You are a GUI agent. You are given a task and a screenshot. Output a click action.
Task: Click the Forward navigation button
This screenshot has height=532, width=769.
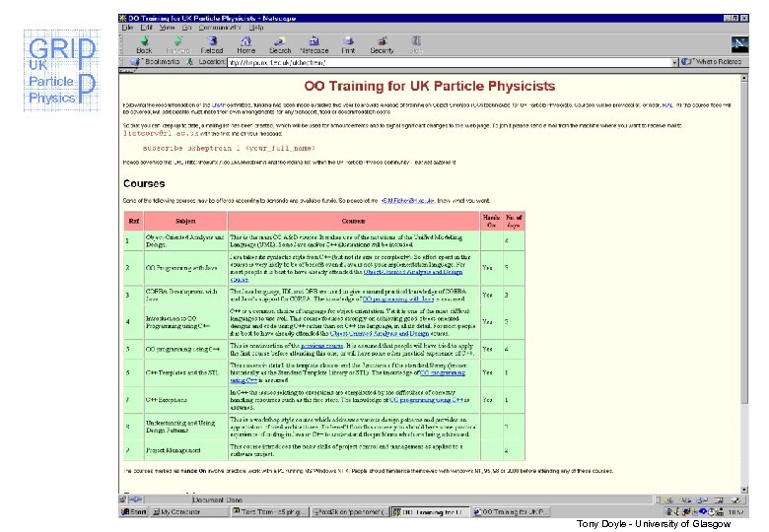click(177, 44)
